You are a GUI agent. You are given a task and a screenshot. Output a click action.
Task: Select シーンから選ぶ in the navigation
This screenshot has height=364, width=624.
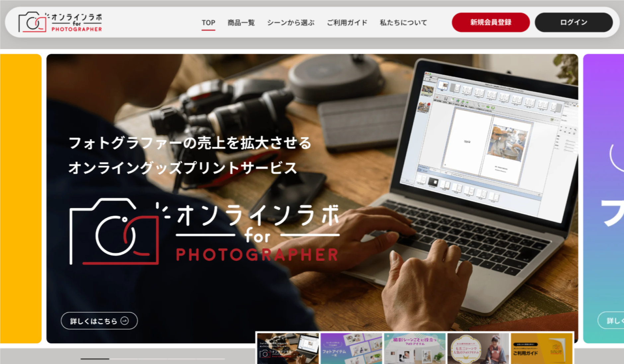[x=290, y=23]
